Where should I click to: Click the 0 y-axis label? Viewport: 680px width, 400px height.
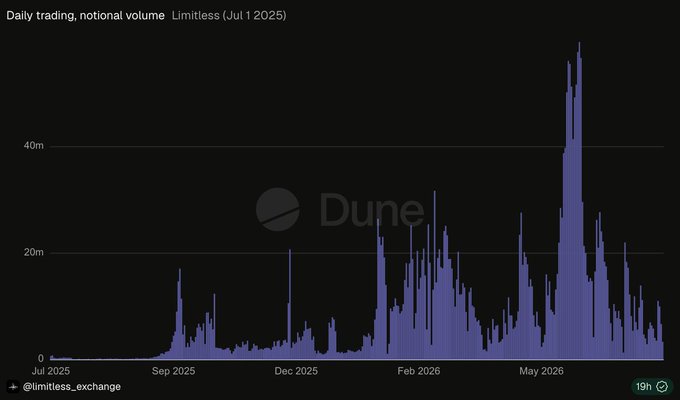point(41,358)
